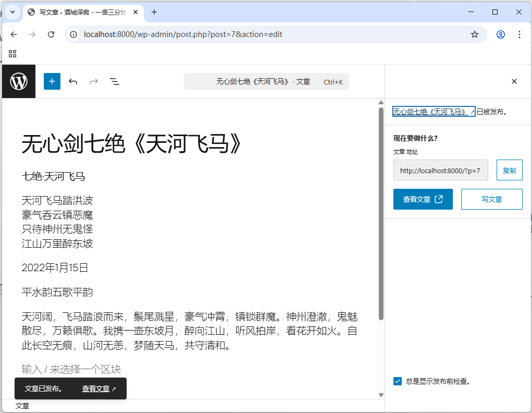This screenshot has height=413, width=532.
Task: Reload the page in the browser
Action: (x=51, y=34)
